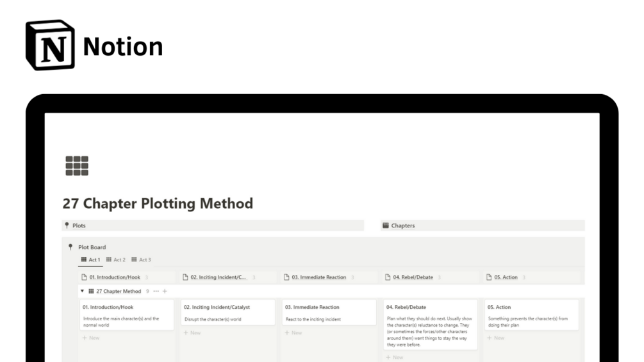Image resolution: width=644 pixels, height=362 pixels.
Task: Click the Notion logo icon
Action: (50, 45)
